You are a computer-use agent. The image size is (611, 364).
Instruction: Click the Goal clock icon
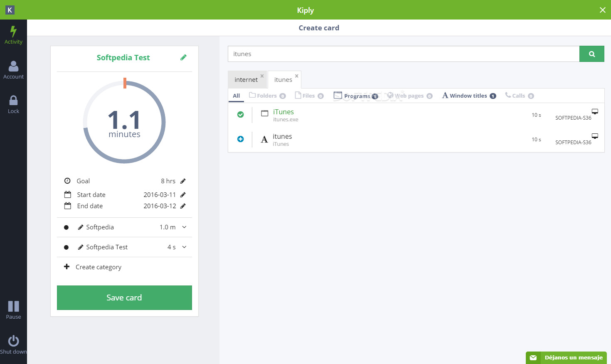pyautogui.click(x=67, y=181)
